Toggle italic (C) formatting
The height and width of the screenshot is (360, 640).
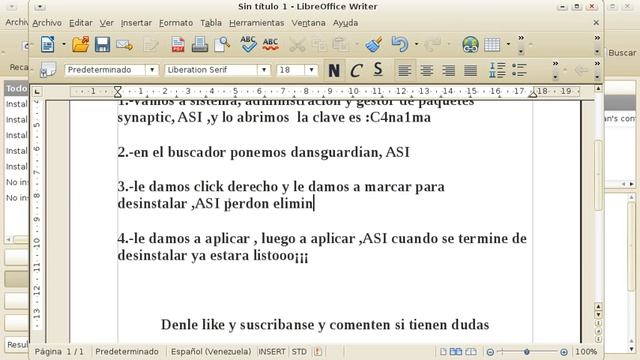tap(356, 71)
